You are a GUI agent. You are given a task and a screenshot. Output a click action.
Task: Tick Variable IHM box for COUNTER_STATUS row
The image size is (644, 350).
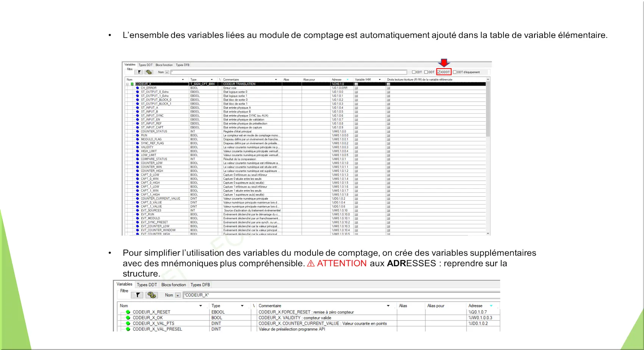pyautogui.click(x=356, y=131)
